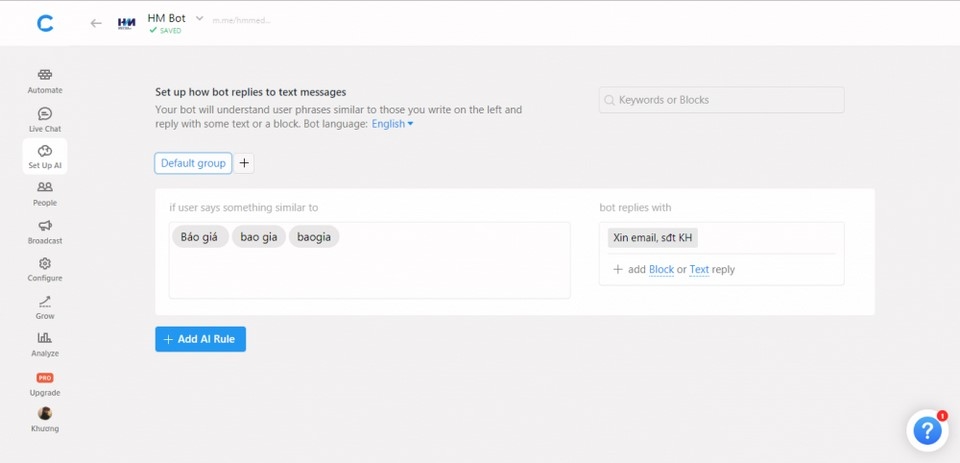Click the Xin email, sđt KH block
This screenshot has width=960, height=463.
(653, 238)
